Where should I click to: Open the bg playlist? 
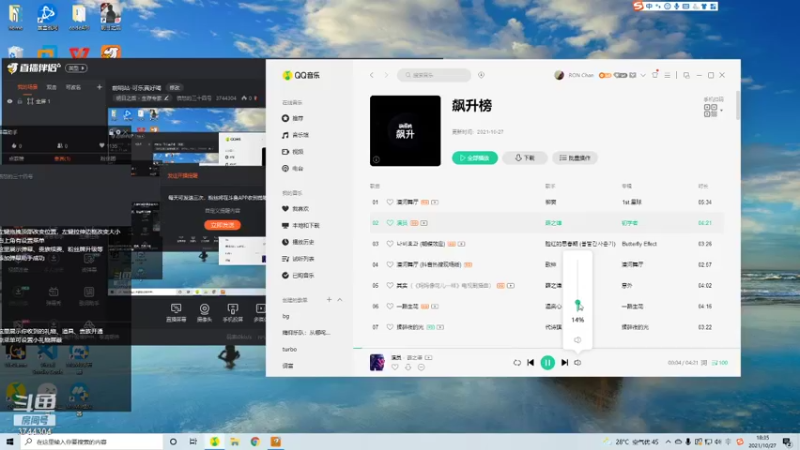(x=286, y=316)
